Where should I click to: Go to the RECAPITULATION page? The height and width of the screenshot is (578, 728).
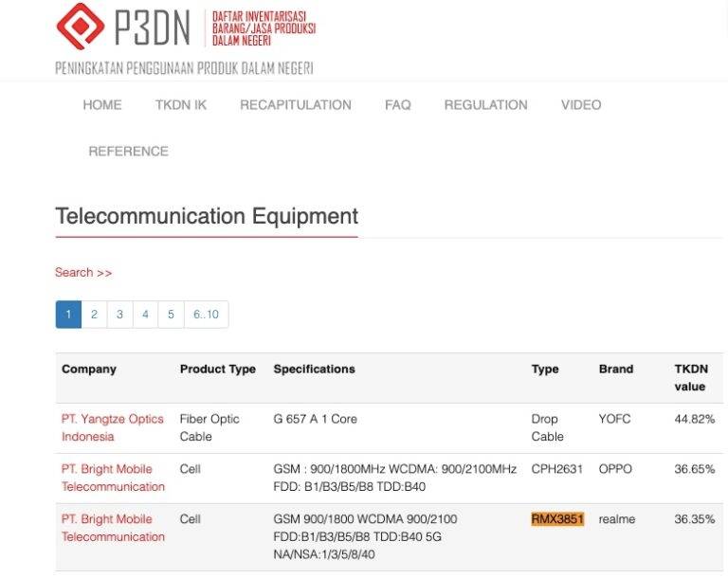click(x=296, y=105)
